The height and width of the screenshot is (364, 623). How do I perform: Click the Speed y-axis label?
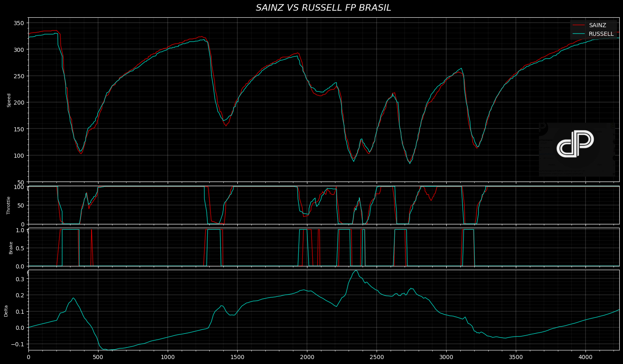pyautogui.click(x=9, y=100)
